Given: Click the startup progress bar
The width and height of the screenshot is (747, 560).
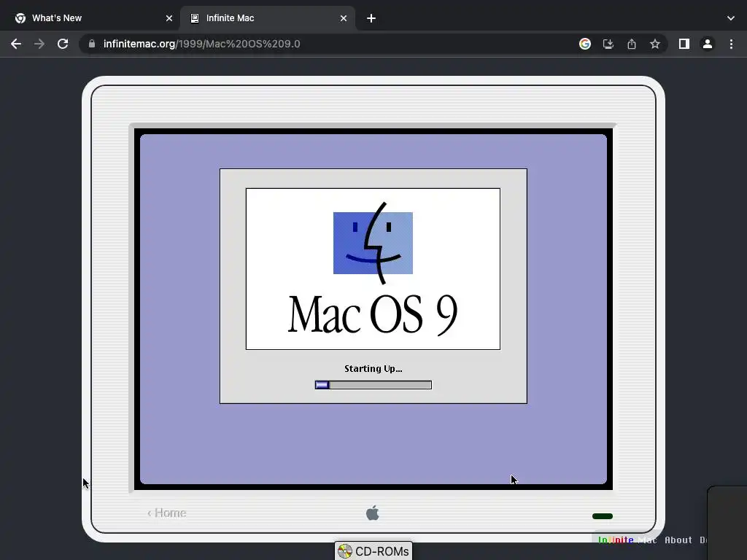Looking at the screenshot, I should pyautogui.click(x=373, y=385).
